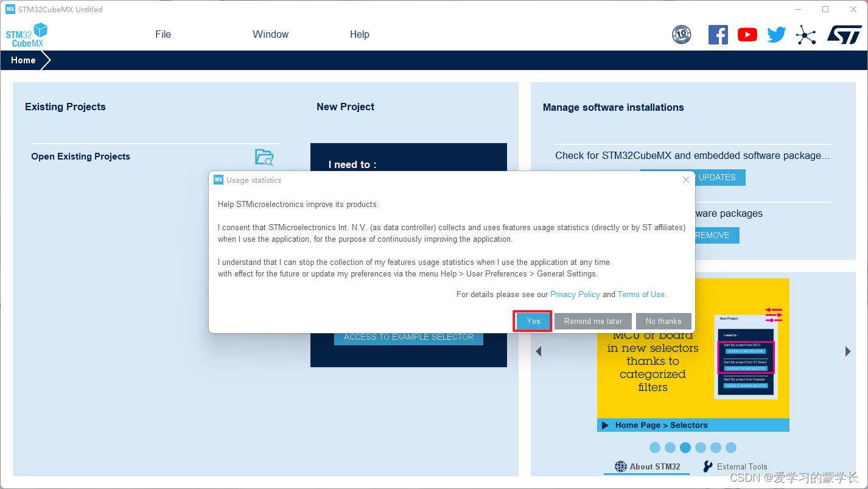Open the Help menu
The width and height of the screenshot is (868, 489).
pos(360,34)
